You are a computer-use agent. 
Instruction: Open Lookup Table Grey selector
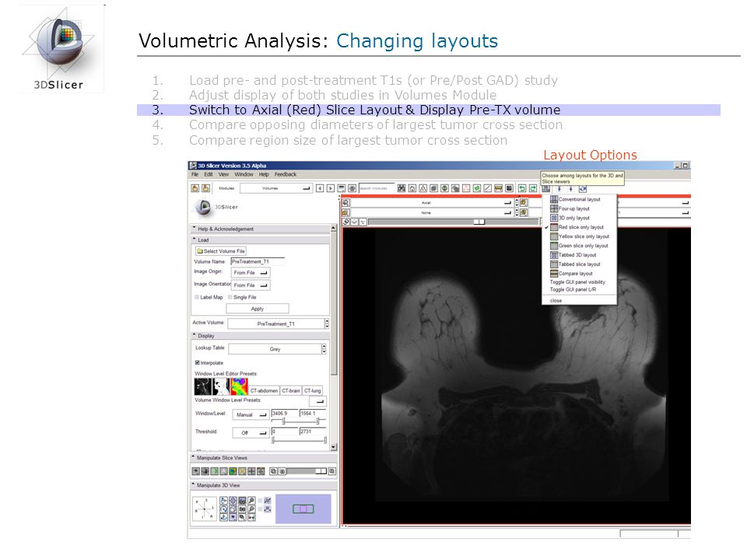[277, 349]
